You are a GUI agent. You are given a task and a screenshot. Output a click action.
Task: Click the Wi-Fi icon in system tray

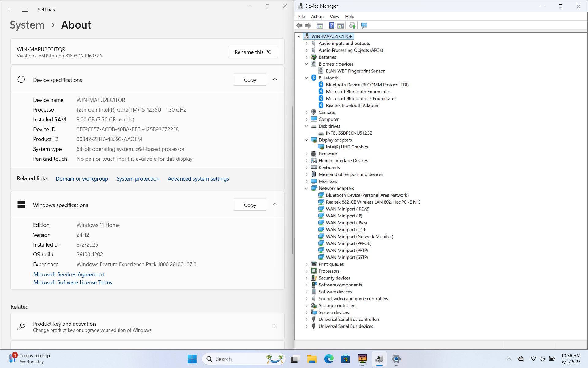[x=533, y=359]
